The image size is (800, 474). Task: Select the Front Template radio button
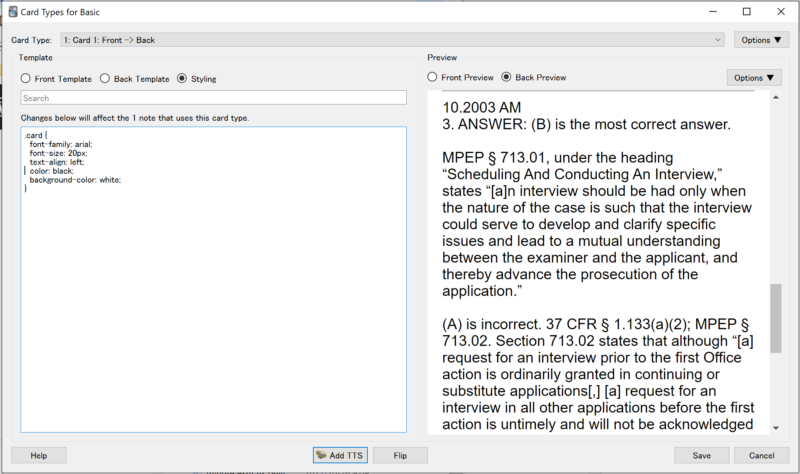click(x=27, y=78)
